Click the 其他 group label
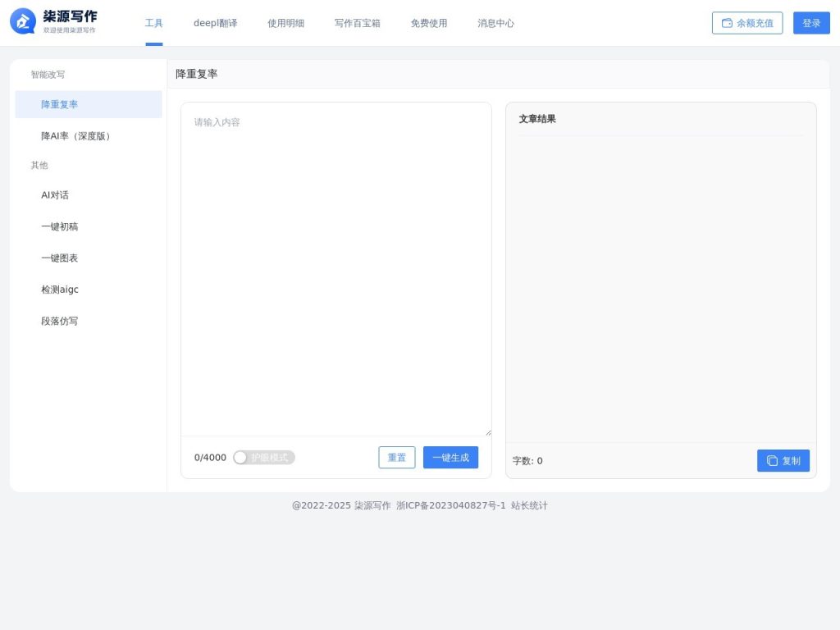The image size is (840, 630). tap(39, 165)
